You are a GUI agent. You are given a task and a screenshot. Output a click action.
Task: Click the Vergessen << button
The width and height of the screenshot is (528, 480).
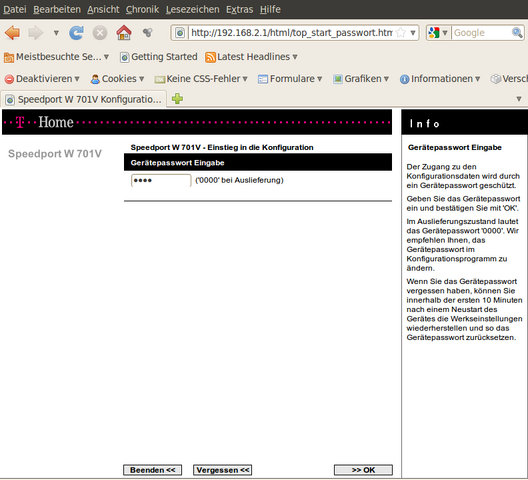coord(223,470)
